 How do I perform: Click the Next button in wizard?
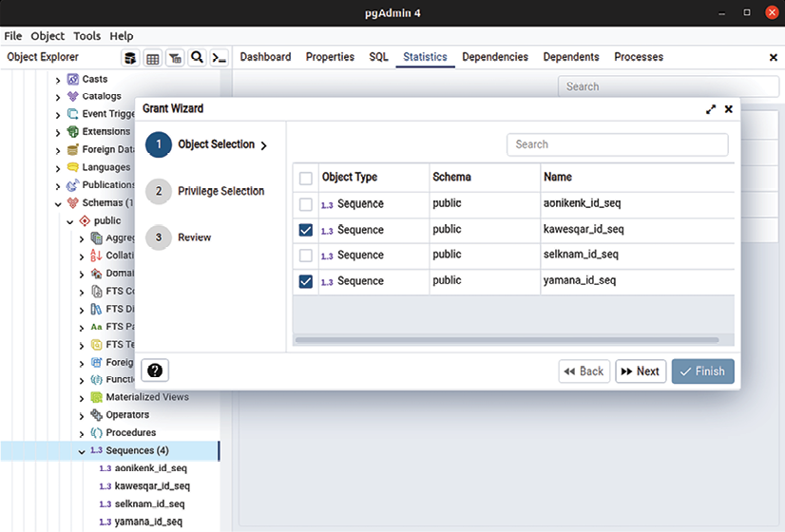coord(641,371)
